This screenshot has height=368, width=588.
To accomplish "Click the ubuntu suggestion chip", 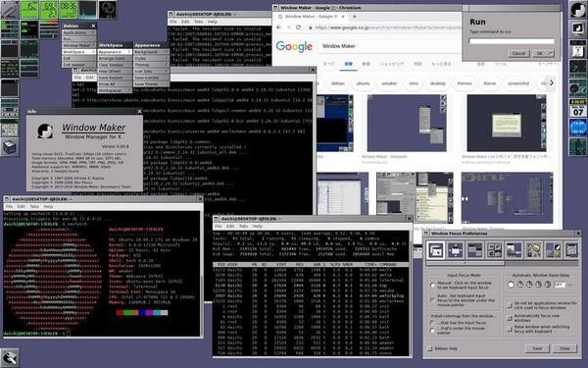I will pos(363,83).
